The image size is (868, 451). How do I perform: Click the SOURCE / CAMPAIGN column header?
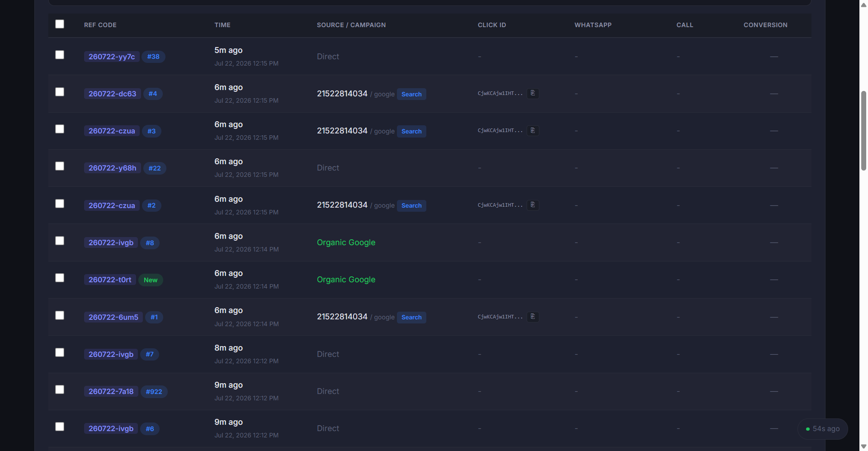tap(351, 25)
